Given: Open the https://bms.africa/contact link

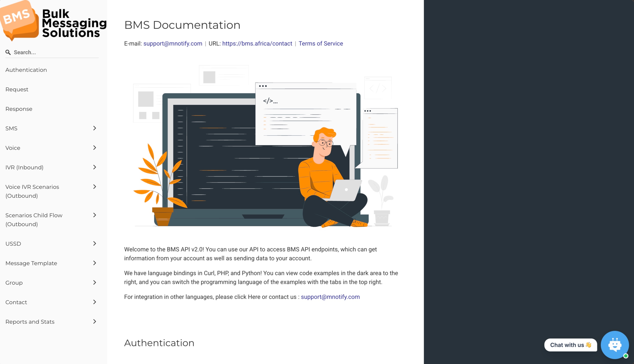Looking at the screenshot, I should (x=257, y=43).
